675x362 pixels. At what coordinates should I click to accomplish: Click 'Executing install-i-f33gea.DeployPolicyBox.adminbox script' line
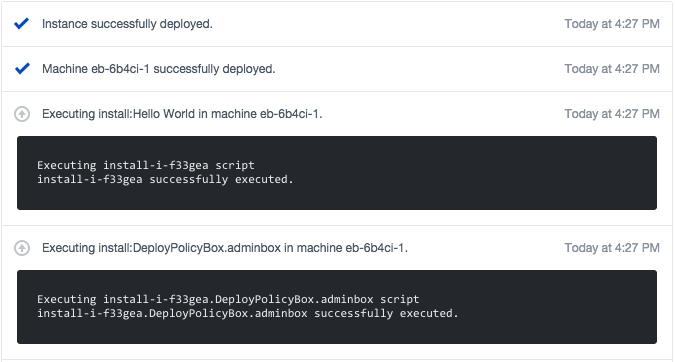click(228, 299)
